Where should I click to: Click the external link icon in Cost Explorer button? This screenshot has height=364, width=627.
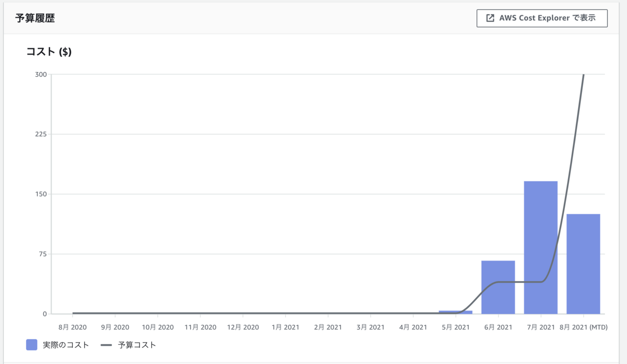pyautogui.click(x=490, y=18)
